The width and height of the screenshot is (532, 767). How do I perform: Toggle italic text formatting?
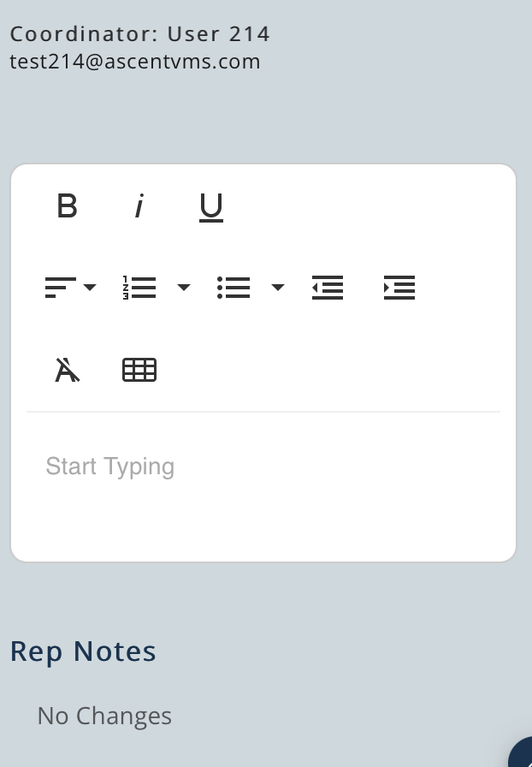click(x=139, y=206)
